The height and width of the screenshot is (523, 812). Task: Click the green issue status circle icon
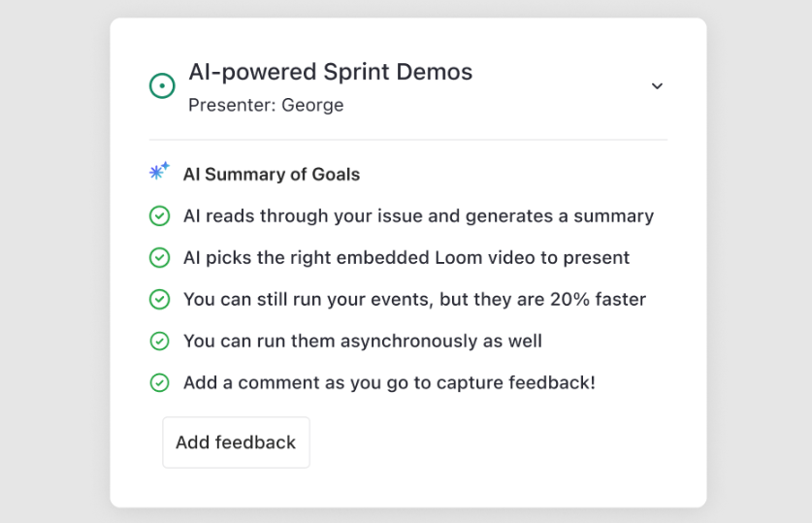click(162, 86)
